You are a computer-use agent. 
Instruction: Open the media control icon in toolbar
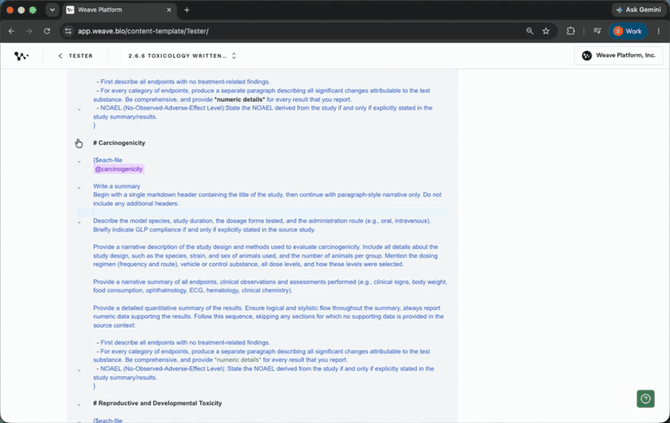click(597, 31)
